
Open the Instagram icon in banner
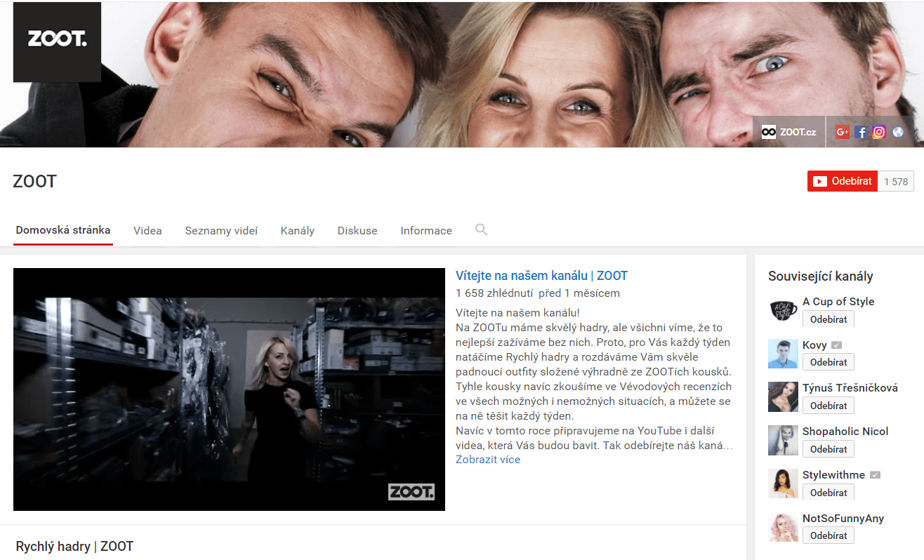[x=879, y=132]
